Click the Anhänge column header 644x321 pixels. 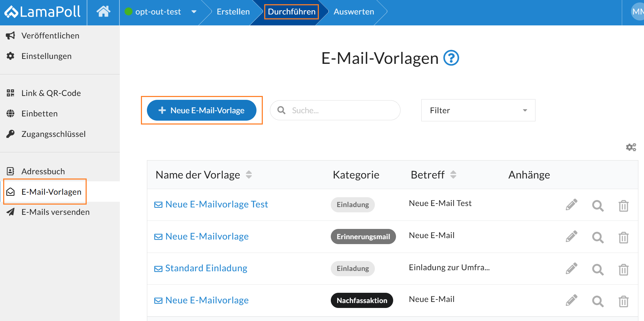tap(529, 175)
